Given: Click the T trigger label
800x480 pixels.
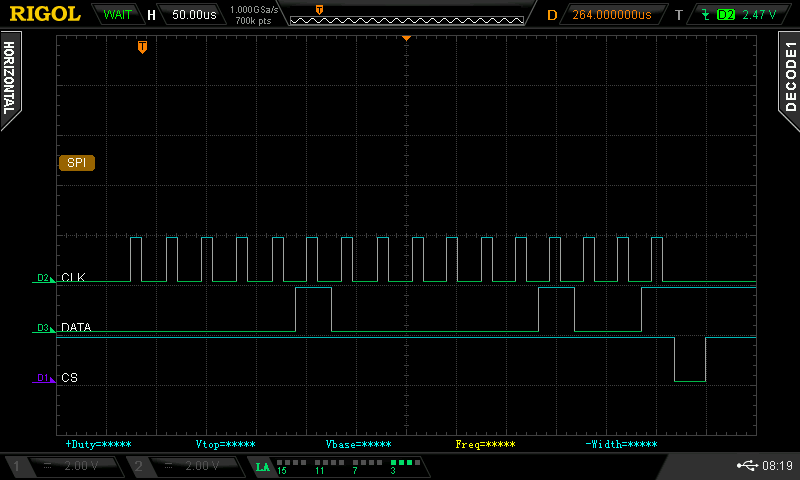Looking at the screenshot, I should click(x=679, y=15).
